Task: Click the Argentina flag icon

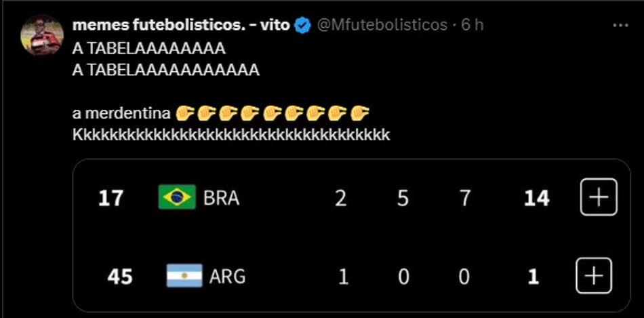Action: point(184,276)
